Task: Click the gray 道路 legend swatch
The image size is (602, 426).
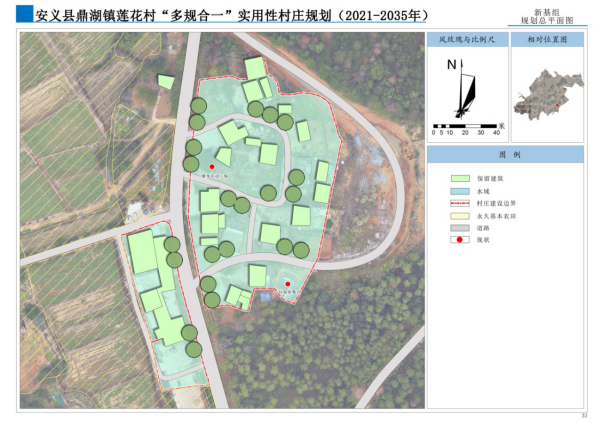Action: click(x=459, y=227)
